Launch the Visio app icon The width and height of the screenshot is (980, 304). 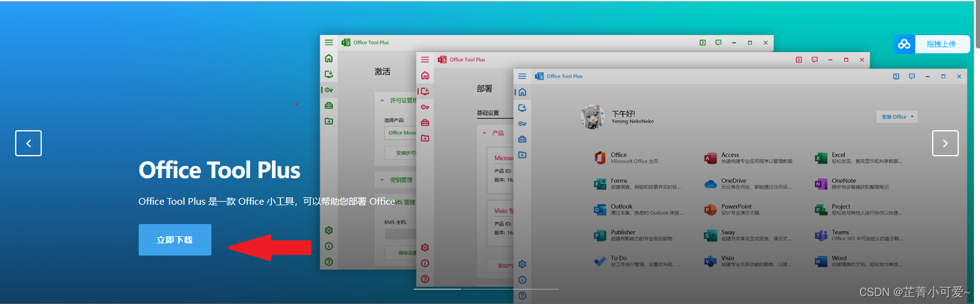point(710,261)
